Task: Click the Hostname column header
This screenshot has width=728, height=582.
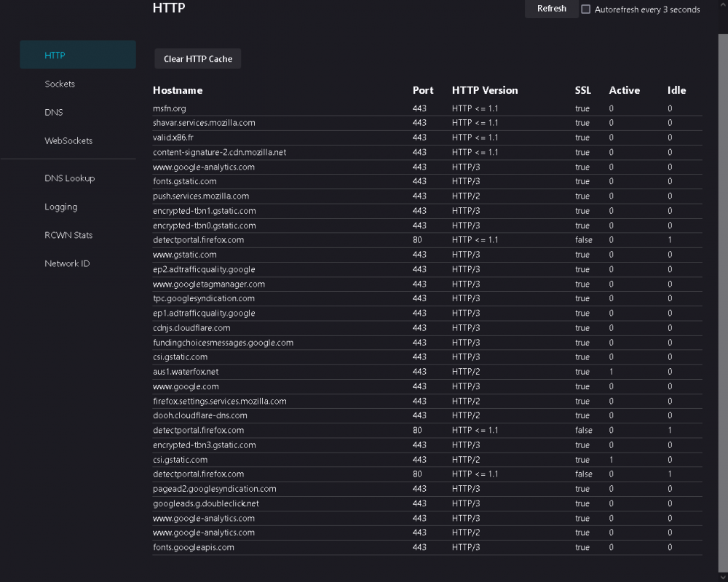Action: [x=178, y=91]
